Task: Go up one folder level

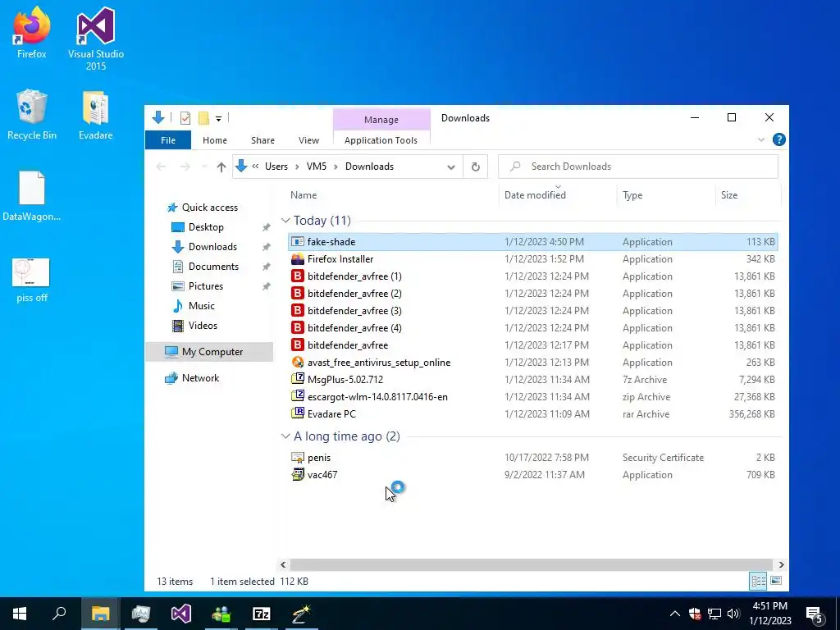Action: [221, 167]
